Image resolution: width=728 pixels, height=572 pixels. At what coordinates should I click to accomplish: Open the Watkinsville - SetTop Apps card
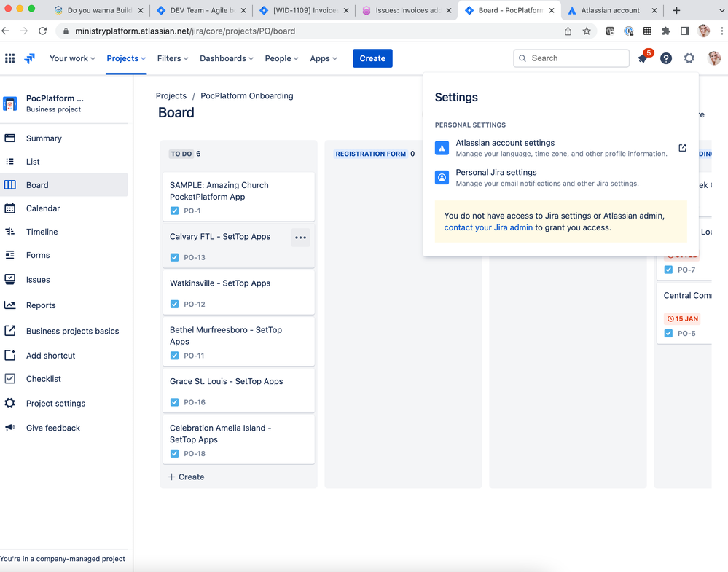[238, 293]
